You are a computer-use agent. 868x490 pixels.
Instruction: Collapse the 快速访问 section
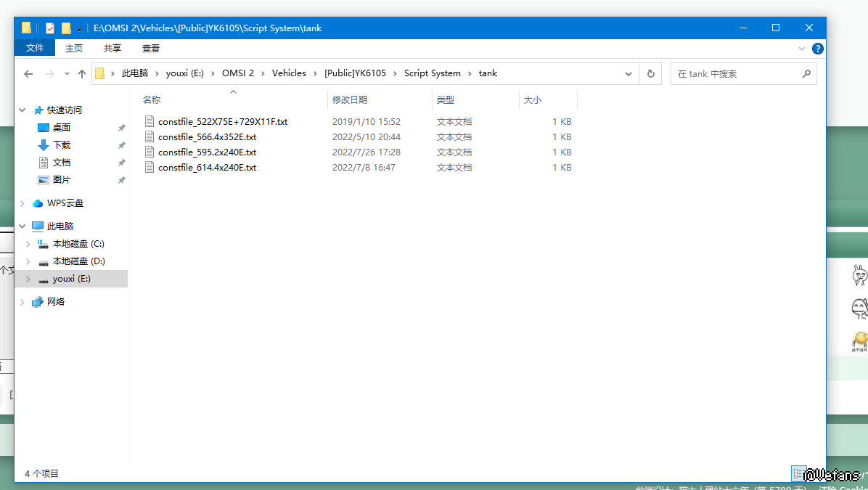[22, 110]
